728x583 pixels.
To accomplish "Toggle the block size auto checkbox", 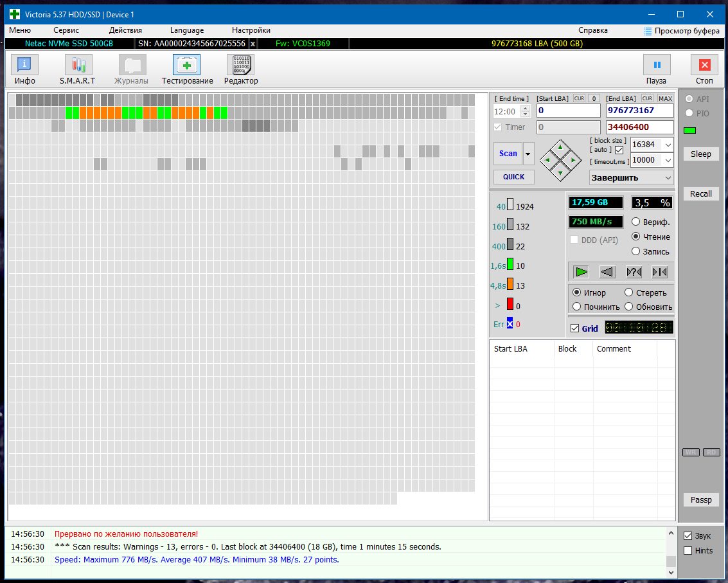I will (619, 150).
